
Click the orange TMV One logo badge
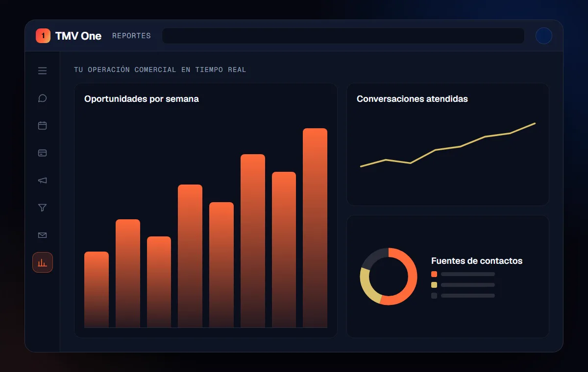(x=43, y=36)
